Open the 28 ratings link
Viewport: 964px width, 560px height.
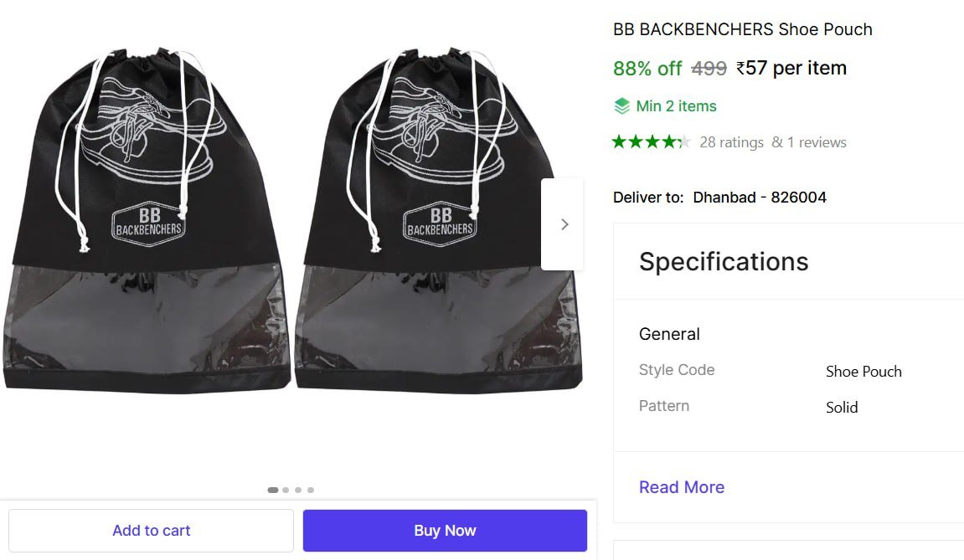pos(731,142)
